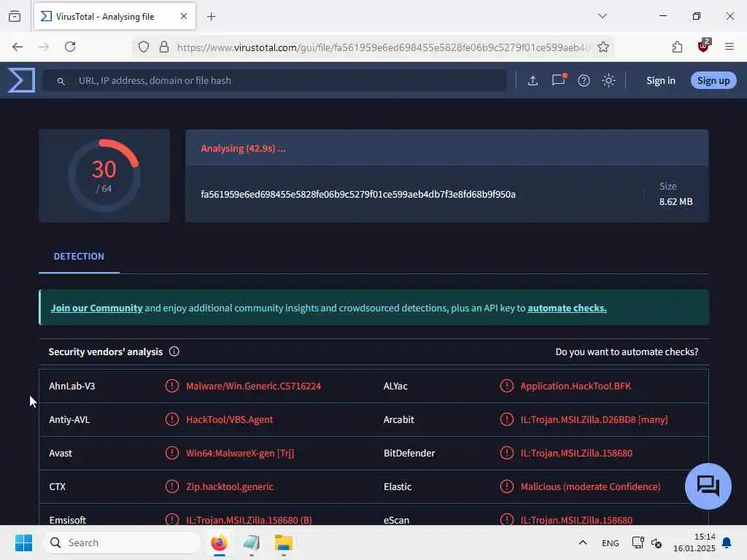Screen dimensions: 747x560
Task: Click the IL:Trojan.MSILZilla.D26BD8 [many] result
Action: point(594,419)
